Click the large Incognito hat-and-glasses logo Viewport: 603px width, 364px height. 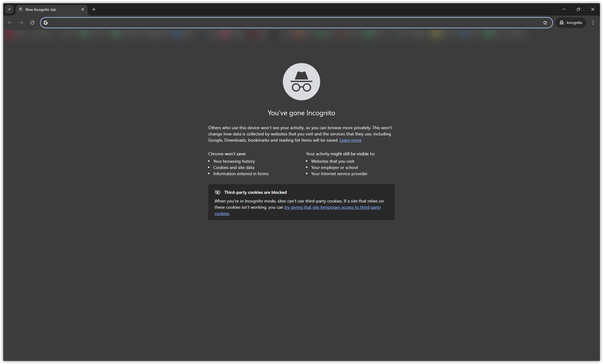point(301,82)
